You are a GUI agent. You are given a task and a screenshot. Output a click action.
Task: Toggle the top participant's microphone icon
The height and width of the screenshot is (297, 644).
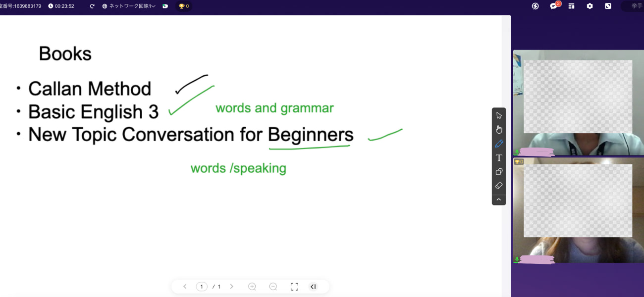point(517,152)
